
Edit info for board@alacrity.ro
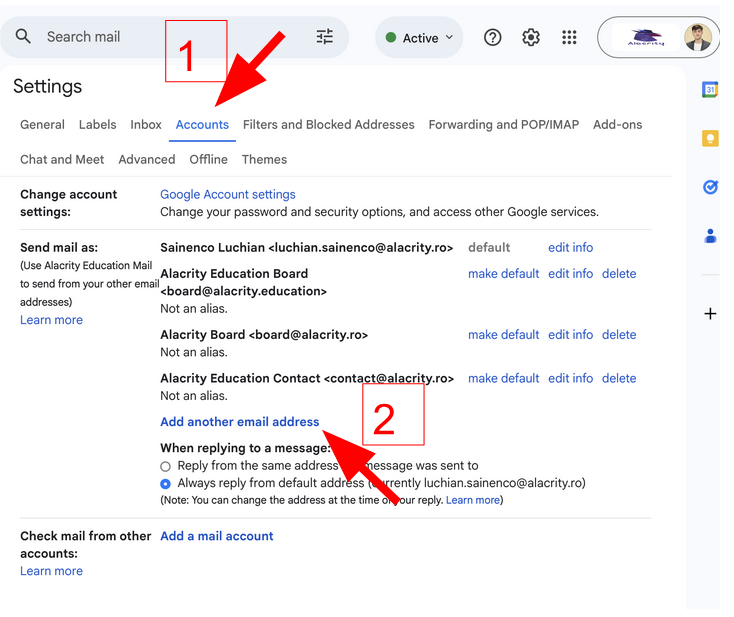click(x=570, y=335)
